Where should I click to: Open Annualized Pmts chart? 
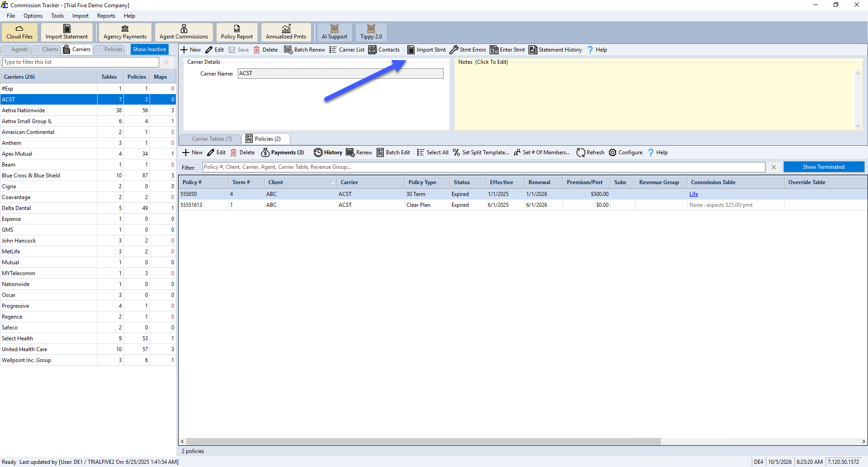[286, 32]
